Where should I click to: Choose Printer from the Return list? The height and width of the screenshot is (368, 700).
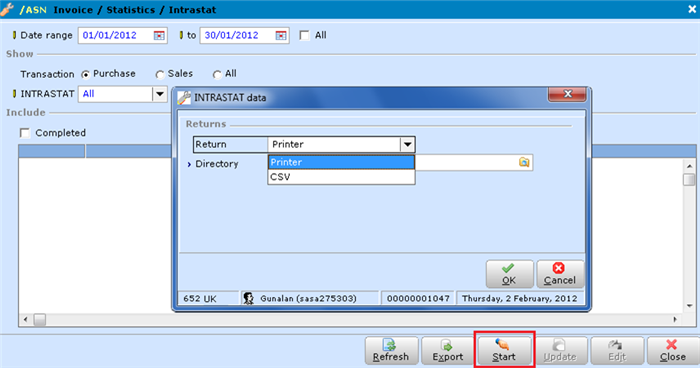(x=341, y=162)
